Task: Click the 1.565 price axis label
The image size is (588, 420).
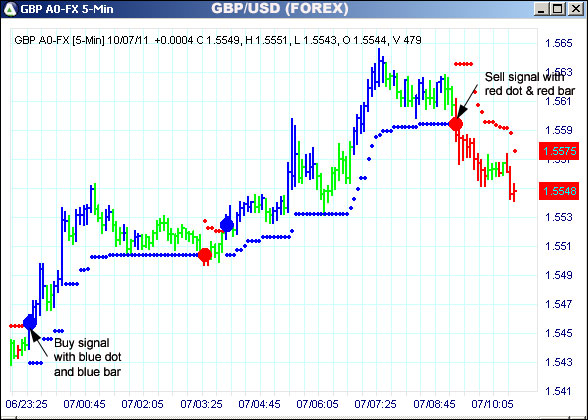Action: tap(559, 43)
